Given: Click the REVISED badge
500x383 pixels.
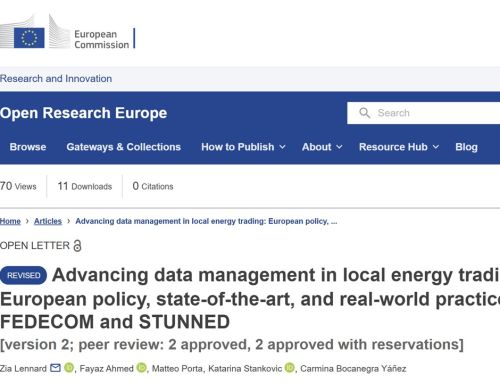Looking at the screenshot, I should (x=23, y=275).
